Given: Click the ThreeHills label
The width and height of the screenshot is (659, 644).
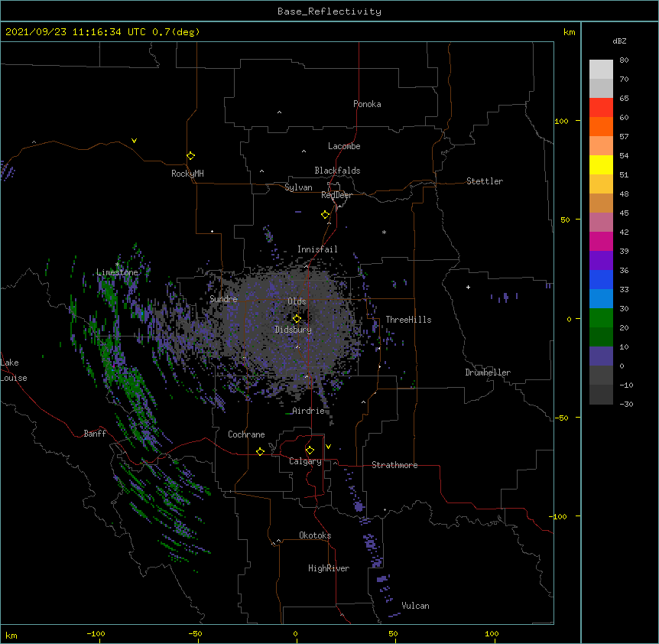Looking at the screenshot, I should pyautogui.click(x=408, y=320).
